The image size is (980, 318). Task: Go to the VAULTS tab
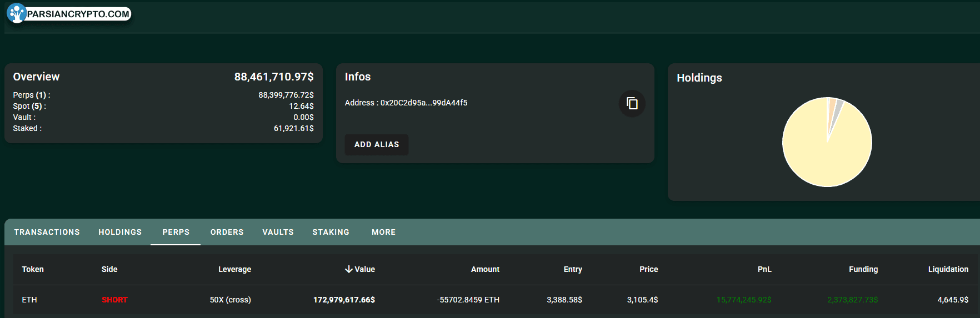(278, 232)
